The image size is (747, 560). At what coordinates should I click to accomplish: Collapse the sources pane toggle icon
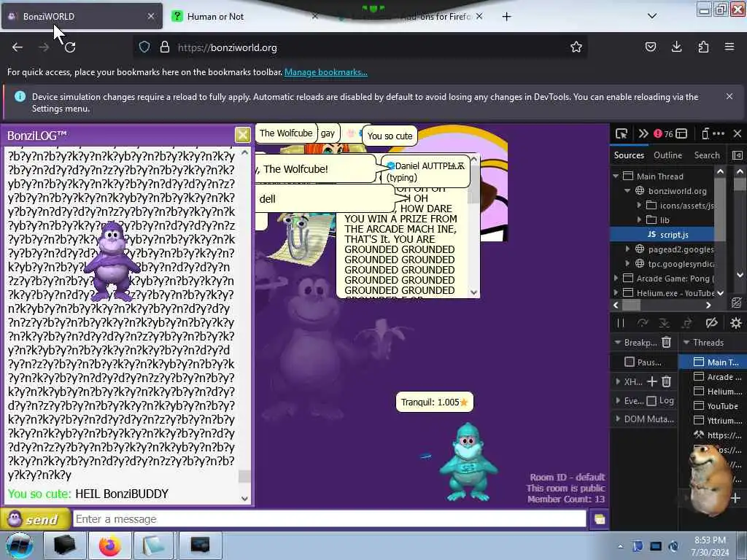(737, 156)
